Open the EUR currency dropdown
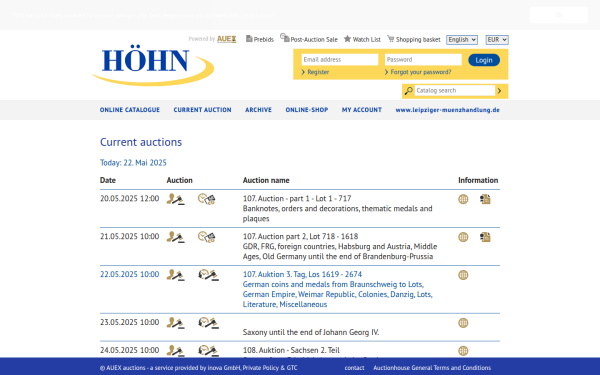 tap(497, 39)
